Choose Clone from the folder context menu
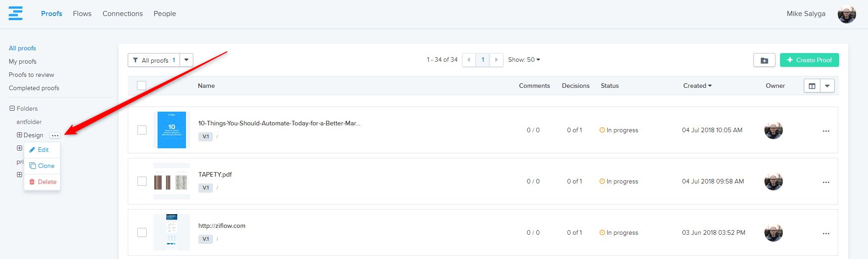 (x=42, y=166)
